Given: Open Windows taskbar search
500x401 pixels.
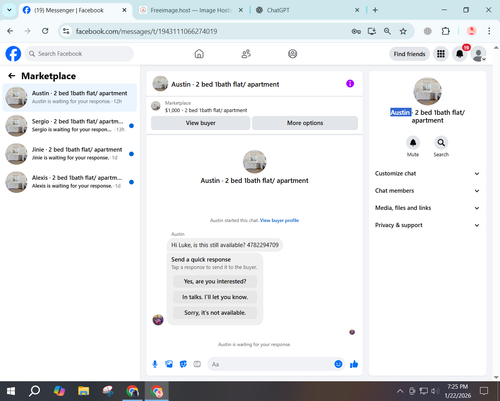Looking at the screenshot, I should coord(34,391).
